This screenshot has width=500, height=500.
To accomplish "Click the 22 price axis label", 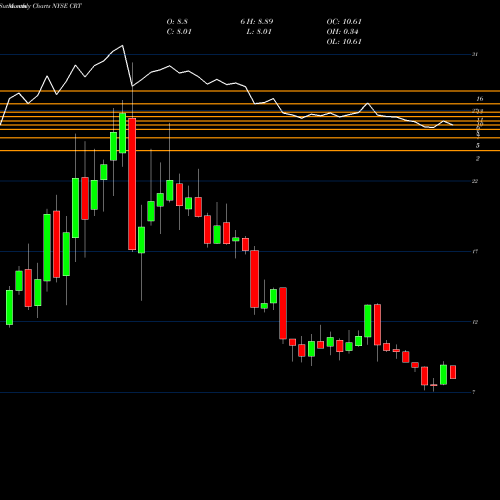I will [475, 181].
